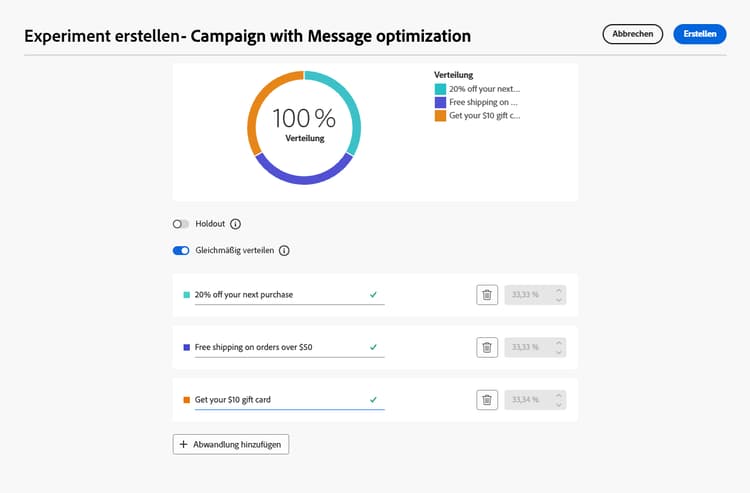
Task: Decrease percentage stepper for Free shipping variant
Action: pyautogui.click(x=559, y=352)
